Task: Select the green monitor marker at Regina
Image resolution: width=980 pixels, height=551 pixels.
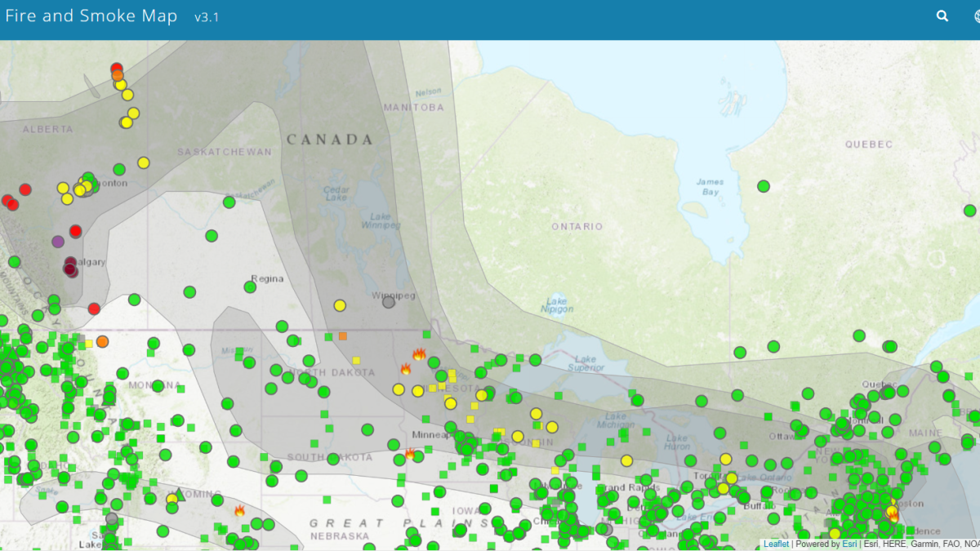Action: 250,287
